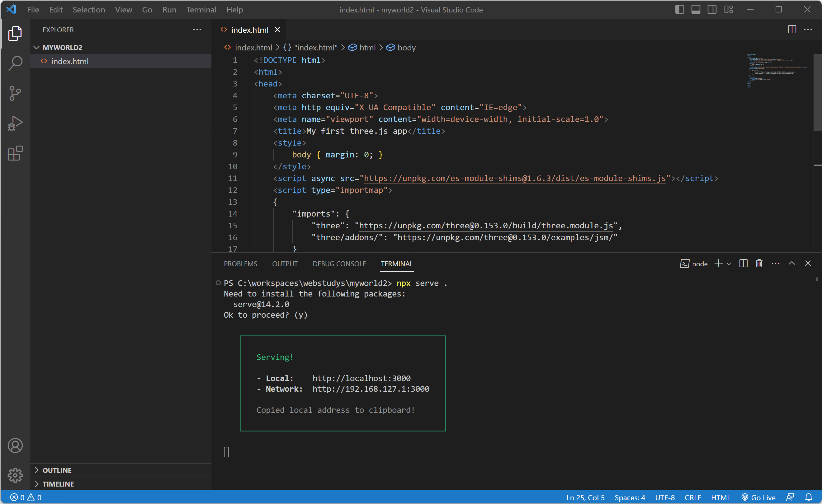This screenshot has height=504, width=822.
Task: Open the Search view in activity bar
Action: point(15,63)
